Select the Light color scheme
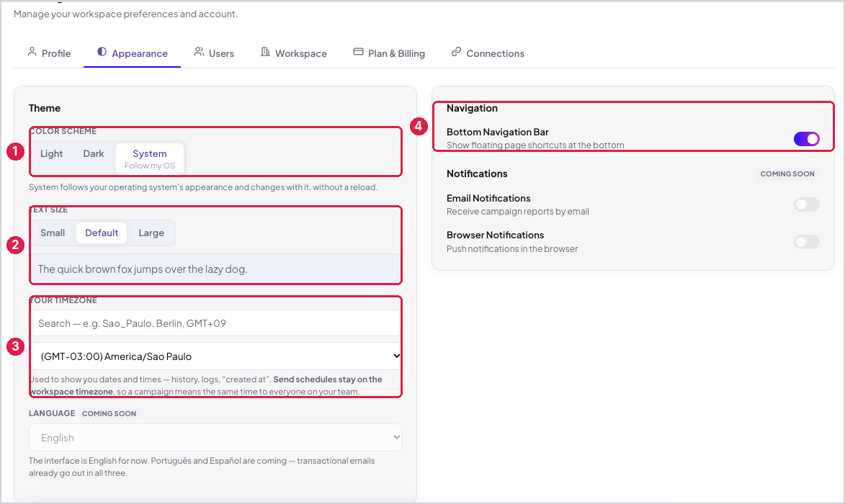This screenshot has width=845, height=504. click(52, 154)
